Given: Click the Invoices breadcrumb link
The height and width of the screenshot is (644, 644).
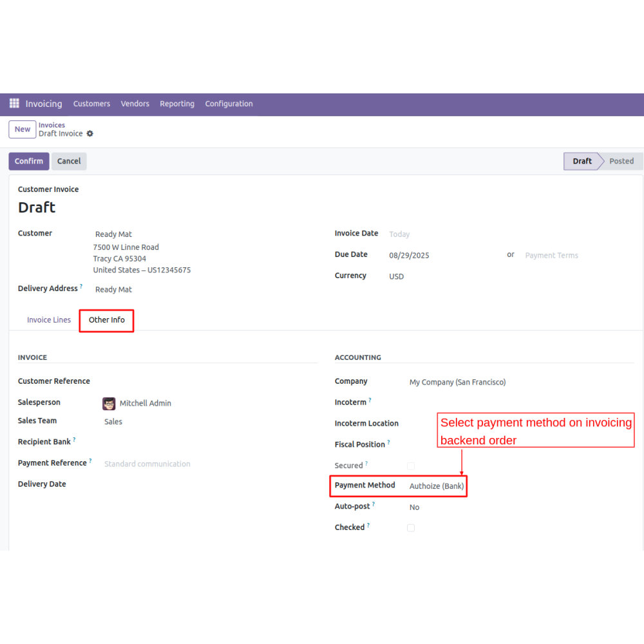Looking at the screenshot, I should [x=52, y=125].
